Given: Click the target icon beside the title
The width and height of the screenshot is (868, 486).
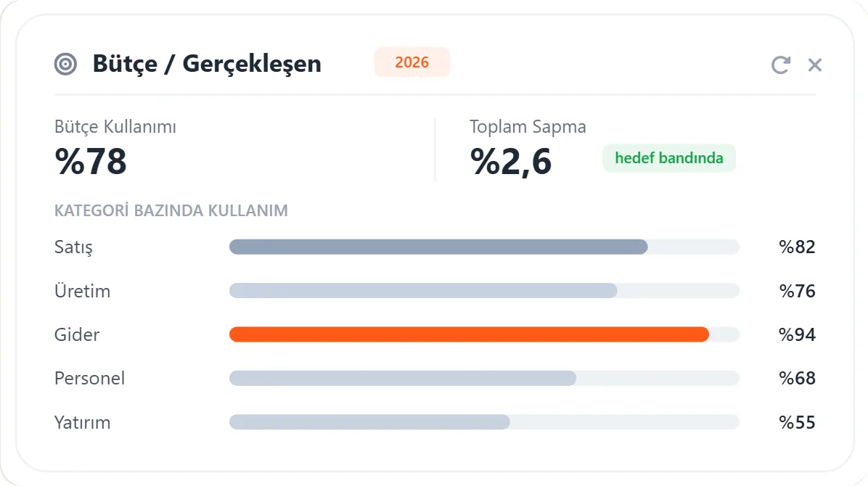Looking at the screenshot, I should point(65,65).
